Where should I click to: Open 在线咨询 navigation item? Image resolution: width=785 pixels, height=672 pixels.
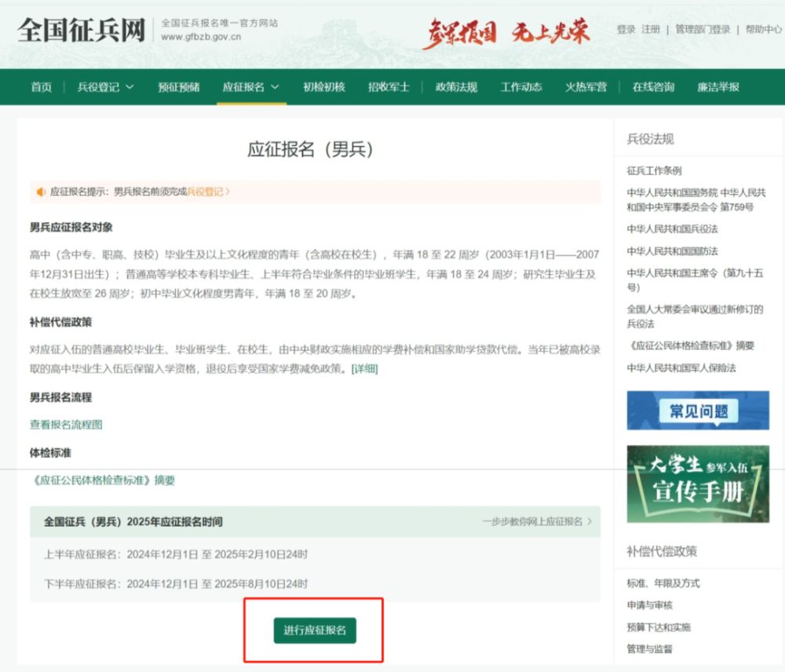653,87
